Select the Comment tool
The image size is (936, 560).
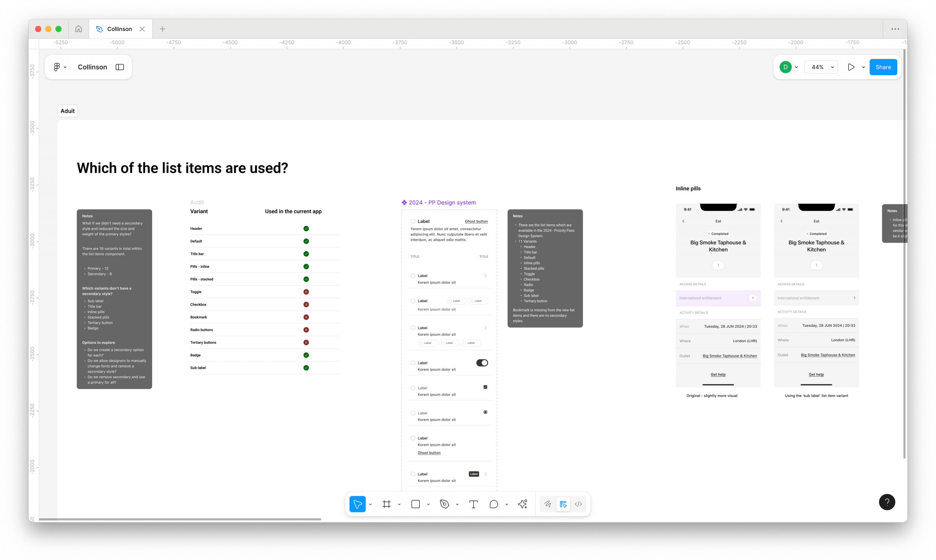(494, 504)
